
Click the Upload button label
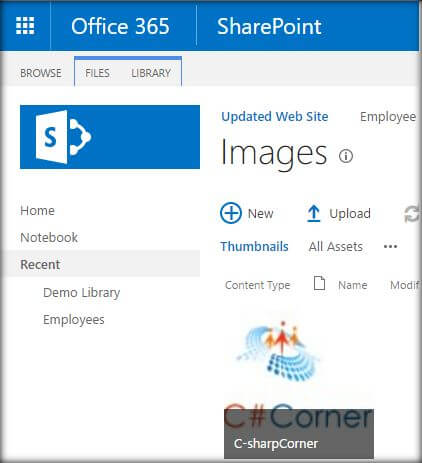point(350,214)
